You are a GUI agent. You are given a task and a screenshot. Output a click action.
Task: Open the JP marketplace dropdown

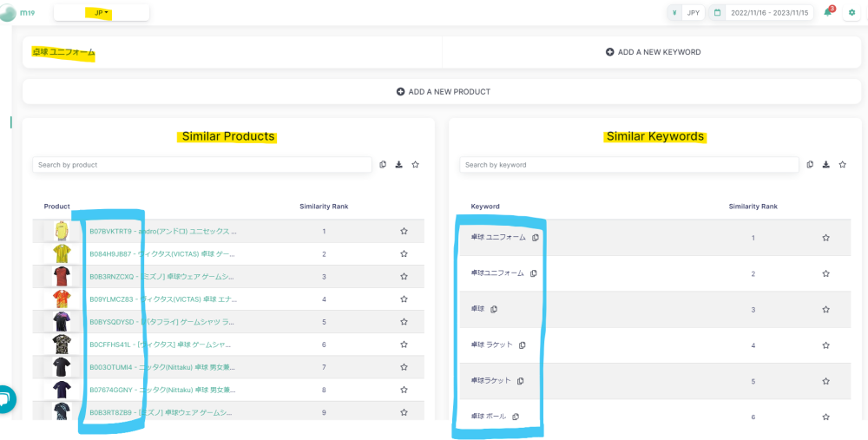[x=102, y=12]
